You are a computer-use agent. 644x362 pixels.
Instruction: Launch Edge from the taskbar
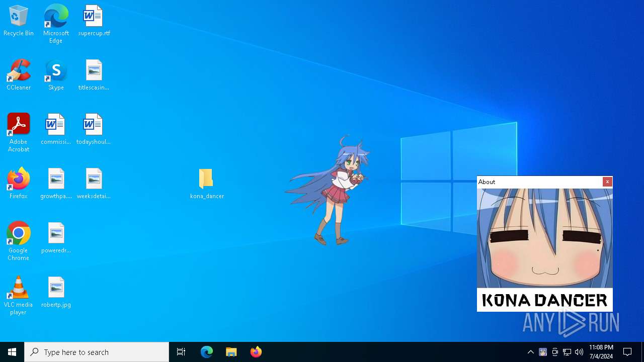(207, 352)
